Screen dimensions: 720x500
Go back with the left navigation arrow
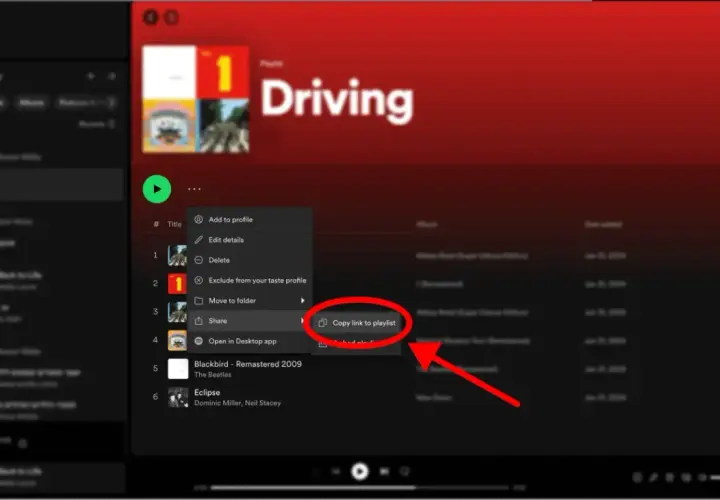click(x=151, y=17)
